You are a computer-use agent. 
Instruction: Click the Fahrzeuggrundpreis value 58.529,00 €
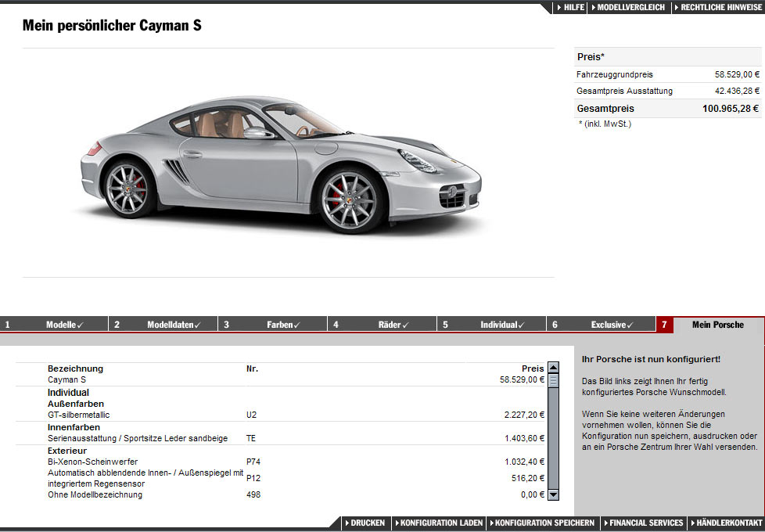click(737, 74)
